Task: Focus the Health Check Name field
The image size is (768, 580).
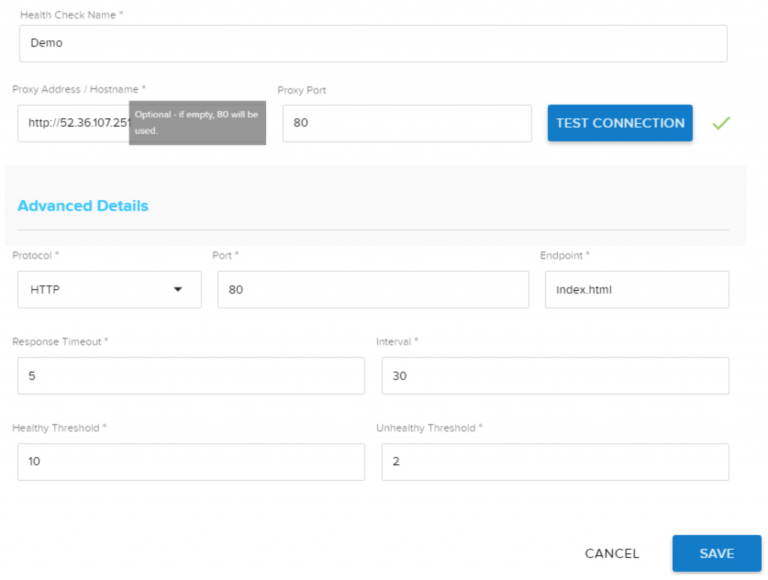Action: click(372, 44)
